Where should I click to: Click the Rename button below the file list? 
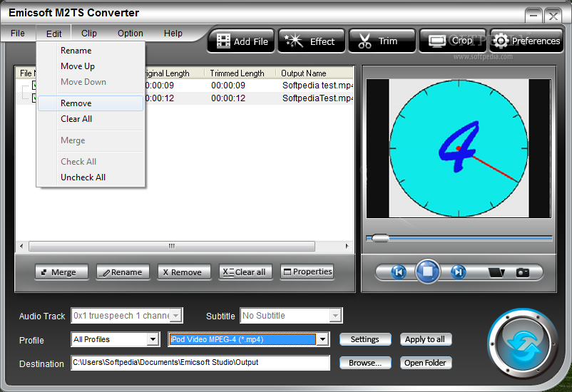[123, 272]
